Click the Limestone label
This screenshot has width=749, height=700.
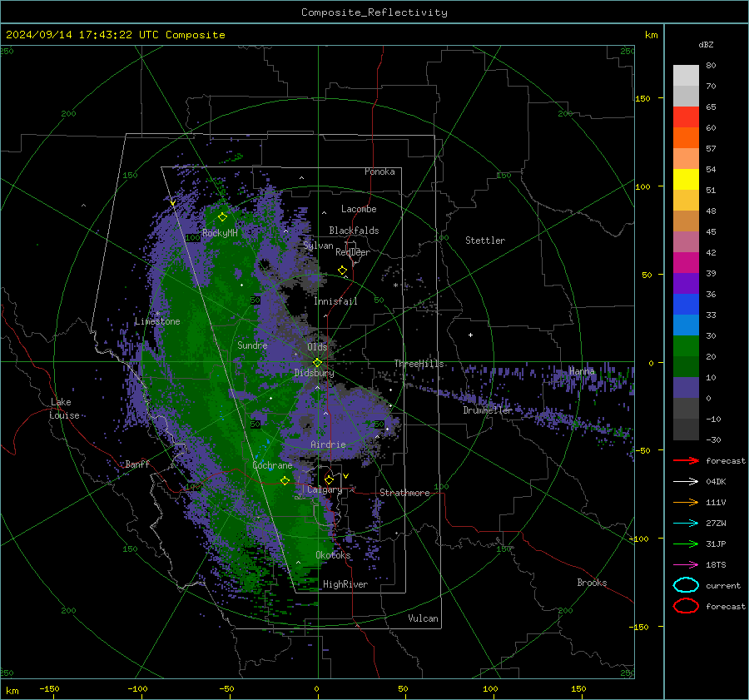(157, 321)
